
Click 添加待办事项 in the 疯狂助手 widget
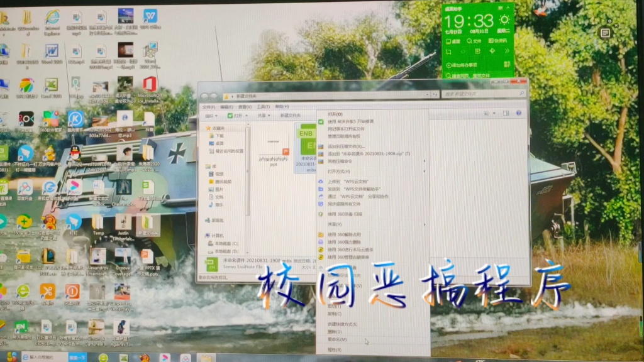(462, 65)
